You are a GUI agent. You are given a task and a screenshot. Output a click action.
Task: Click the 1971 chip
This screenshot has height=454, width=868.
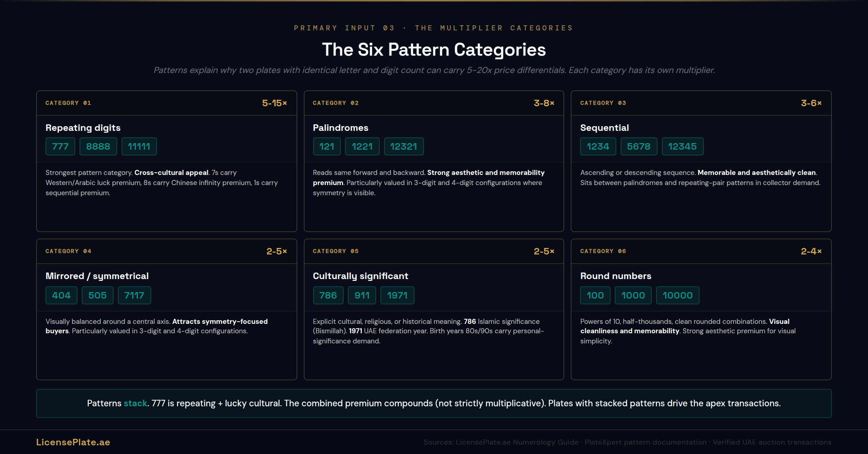click(x=397, y=295)
